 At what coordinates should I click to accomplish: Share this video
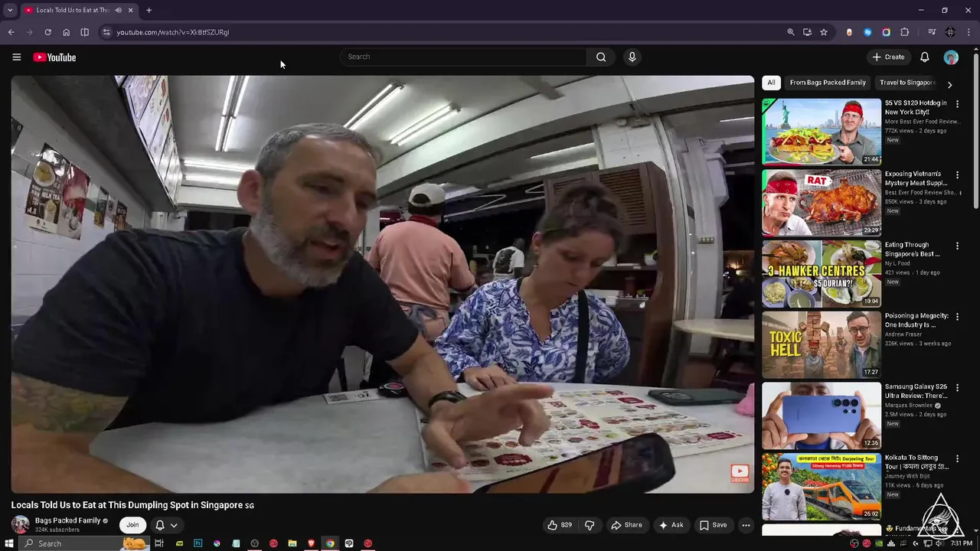(x=626, y=525)
